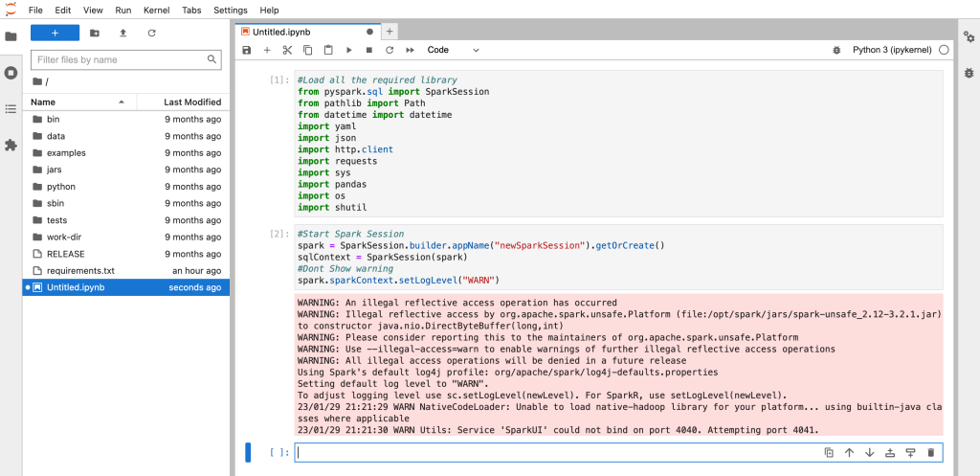Run the selected cell with play icon
This screenshot has width=980, height=476.
pyautogui.click(x=348, y=50)
